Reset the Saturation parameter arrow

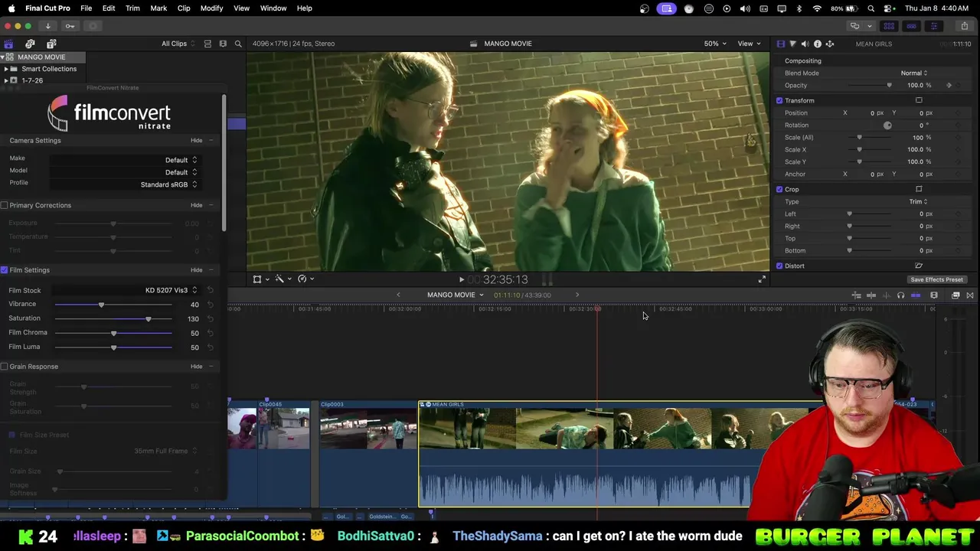coord(210,318)
